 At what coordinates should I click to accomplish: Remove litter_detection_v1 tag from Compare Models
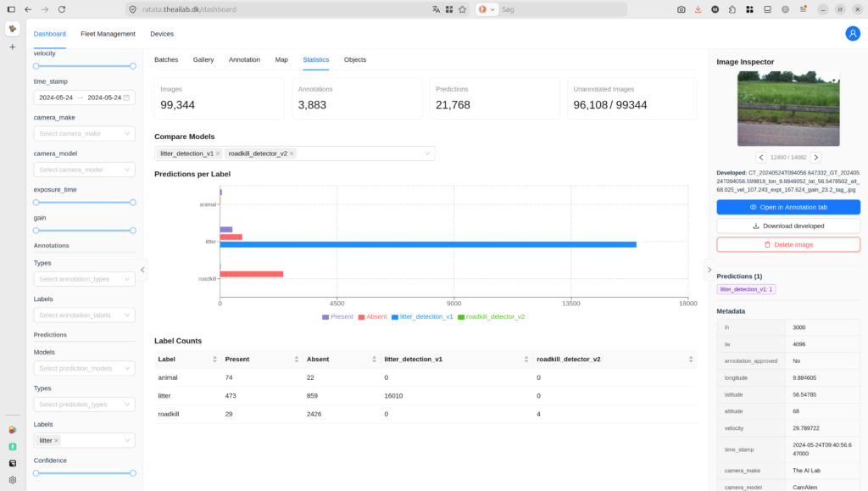pos(218,153)
